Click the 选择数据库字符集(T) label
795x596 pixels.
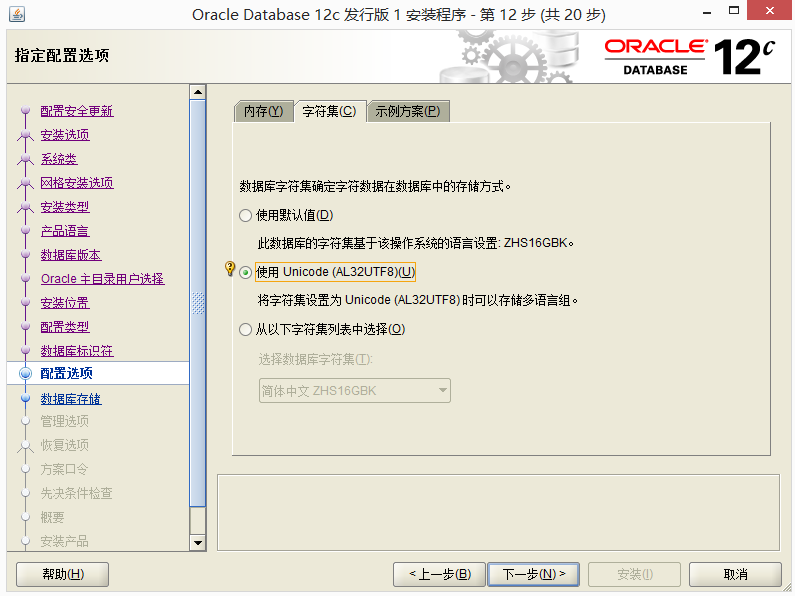[315, 359]
